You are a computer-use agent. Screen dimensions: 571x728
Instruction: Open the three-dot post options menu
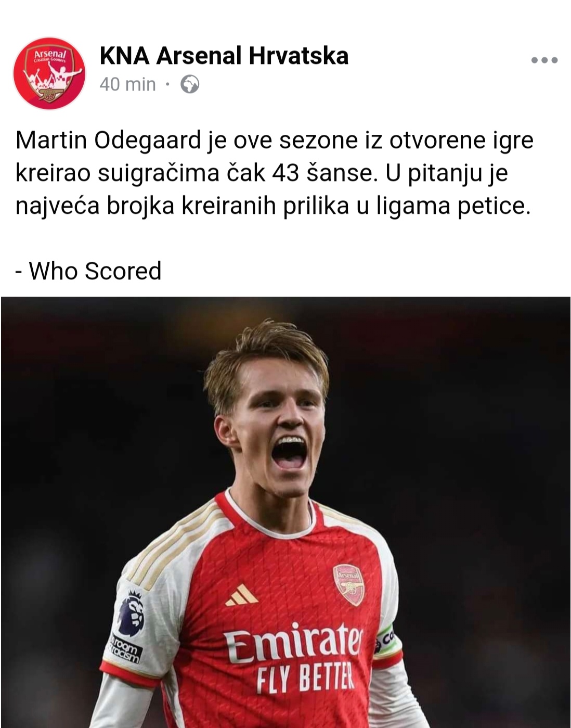click(x=544, y=60)
